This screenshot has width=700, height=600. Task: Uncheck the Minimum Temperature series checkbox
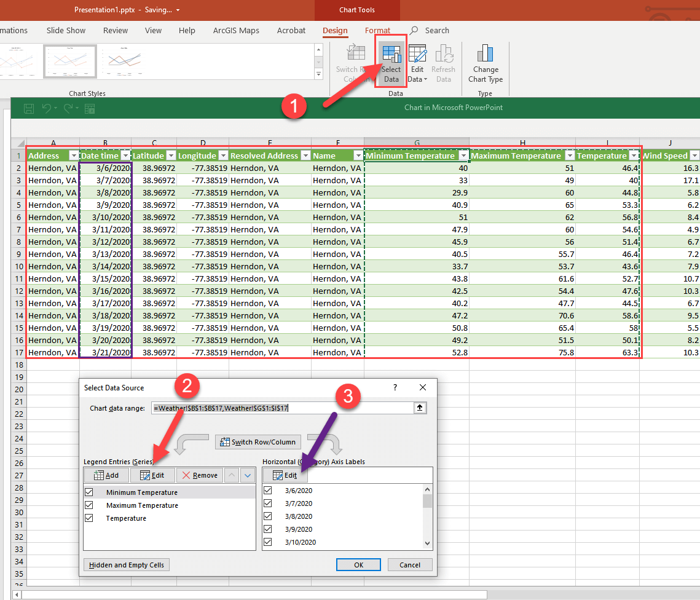89,492
